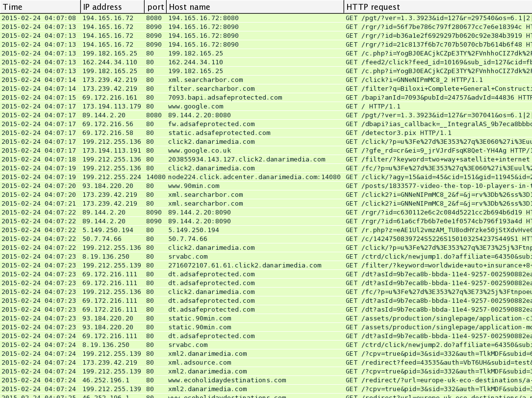The height and width of the screenshot is (398, 532).
Task: Click the /click/?agy=15&aid=45&cid=151 request
Action: coord(439,177)
